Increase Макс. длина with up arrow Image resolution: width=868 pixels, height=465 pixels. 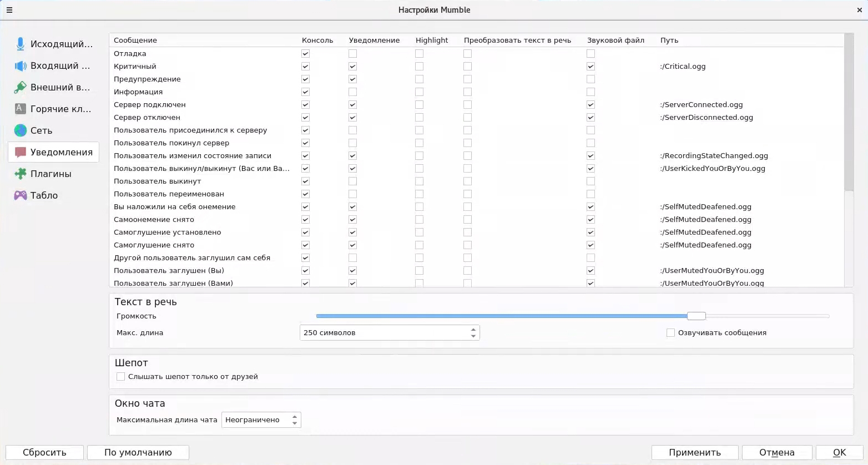[473, 330]
